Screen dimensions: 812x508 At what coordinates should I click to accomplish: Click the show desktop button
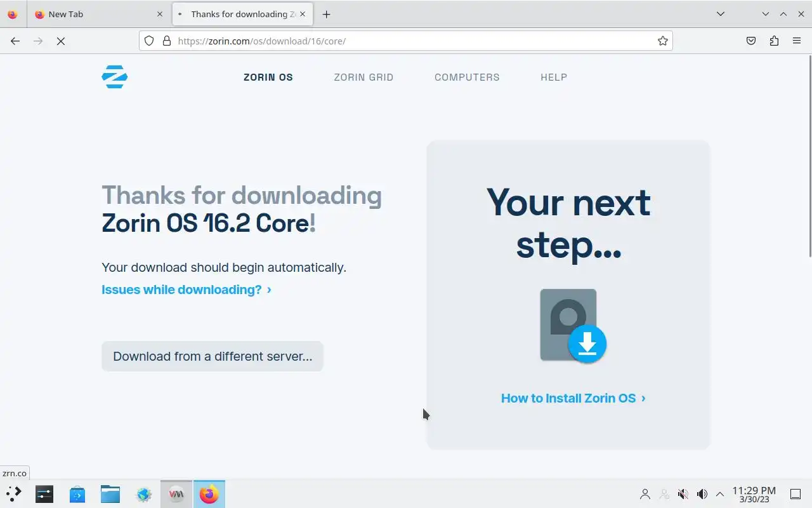pos(796,494)
